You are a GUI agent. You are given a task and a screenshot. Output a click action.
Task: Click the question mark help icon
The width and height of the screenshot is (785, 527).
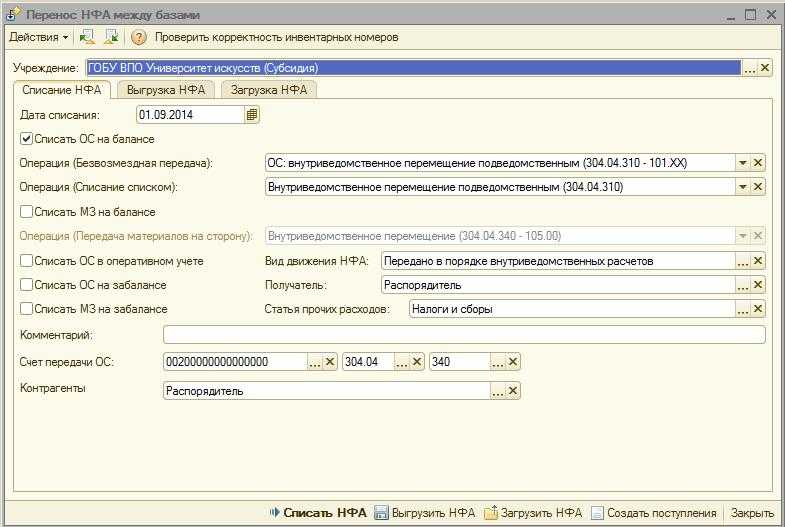point(139,38)
